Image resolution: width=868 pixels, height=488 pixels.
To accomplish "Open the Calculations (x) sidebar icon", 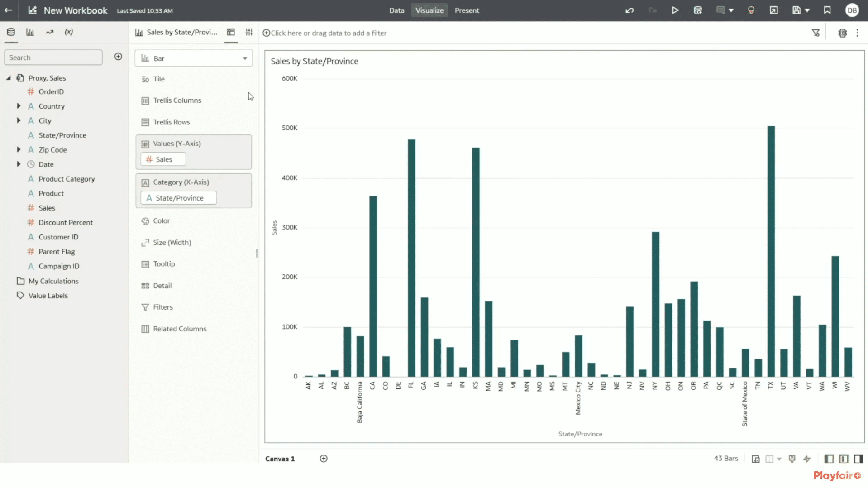I will click(x=69, y=32).
